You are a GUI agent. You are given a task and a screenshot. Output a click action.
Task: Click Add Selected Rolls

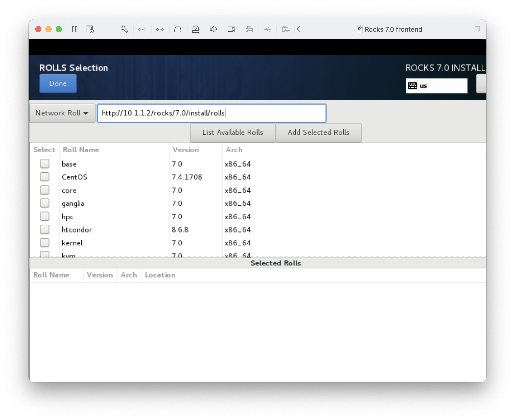pyautogui.click(x=319, y=132)
